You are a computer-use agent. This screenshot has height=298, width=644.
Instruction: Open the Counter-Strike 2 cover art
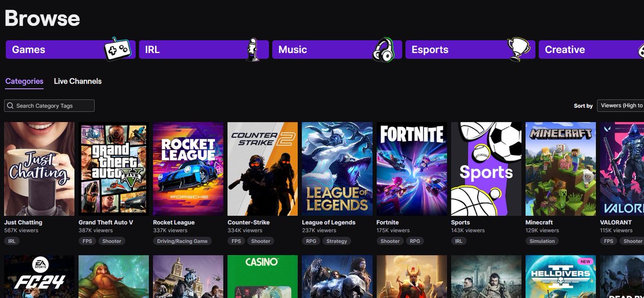point(262,169)
